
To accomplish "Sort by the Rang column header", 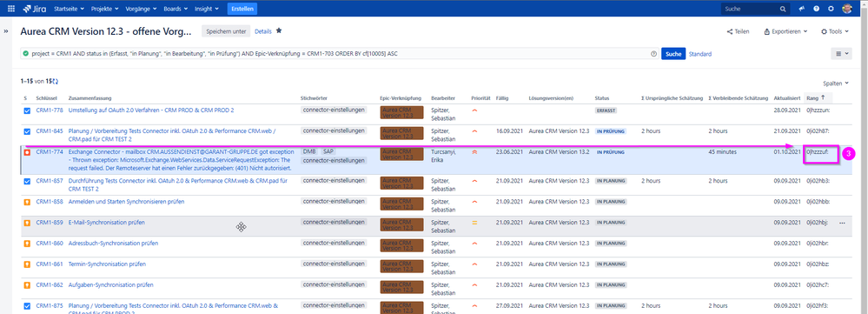I will click(x=815, y=97).
